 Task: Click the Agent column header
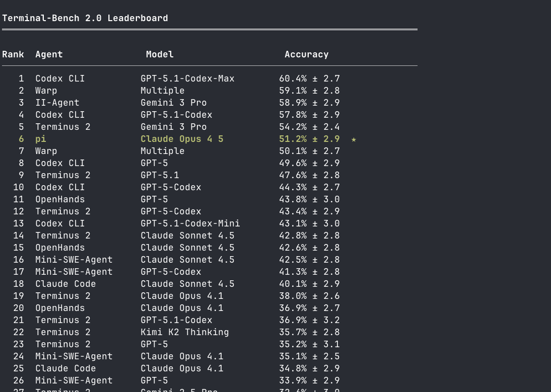coord(49,54)
